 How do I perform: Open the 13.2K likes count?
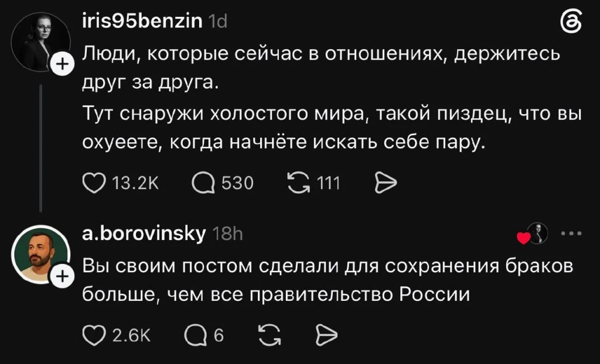(135, 183)
